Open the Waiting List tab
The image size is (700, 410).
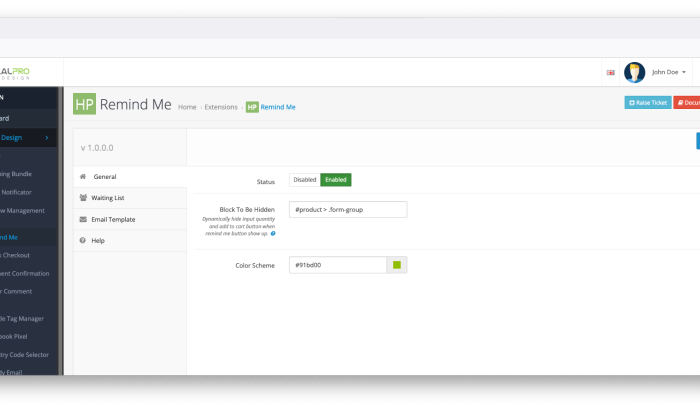click(130, 198)
